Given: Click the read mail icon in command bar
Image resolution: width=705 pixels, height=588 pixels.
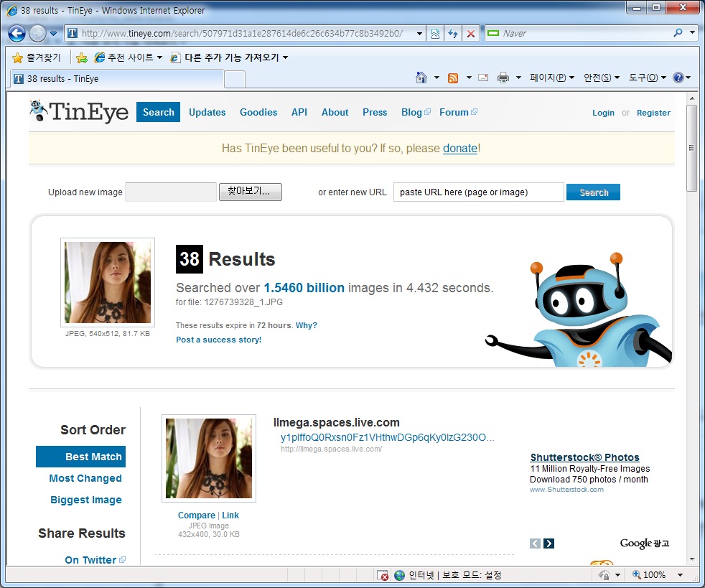Looking at the screenshot, I should click(x=483, y=78).
